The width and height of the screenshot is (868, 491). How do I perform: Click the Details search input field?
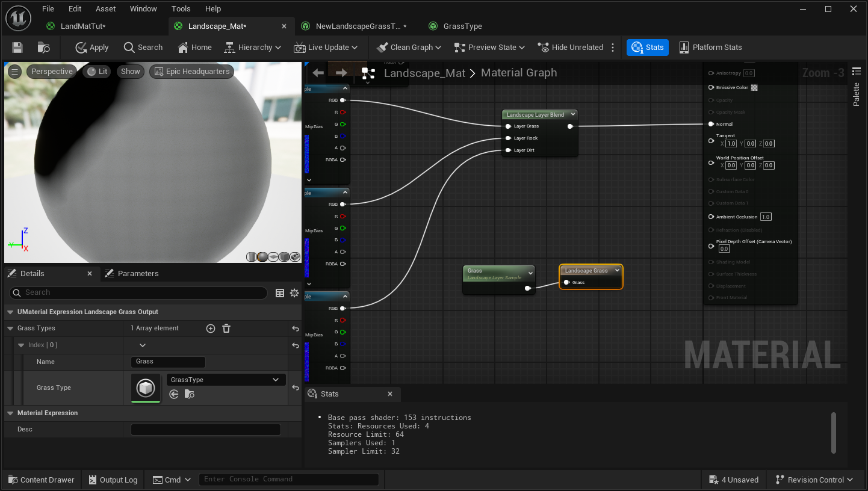[138, 293]
